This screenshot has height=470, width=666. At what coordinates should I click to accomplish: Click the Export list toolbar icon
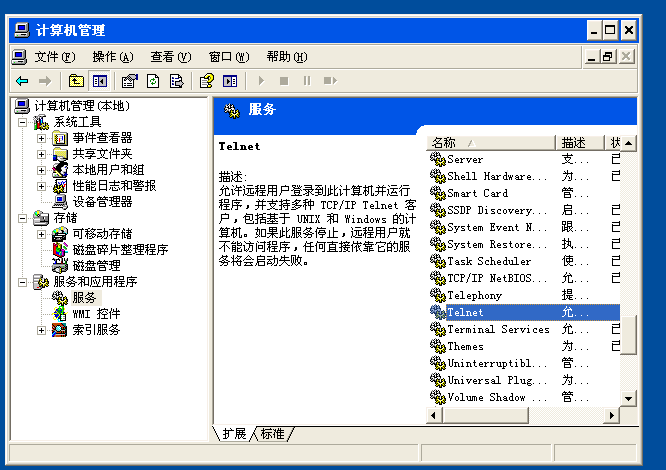tap(176, 81)
